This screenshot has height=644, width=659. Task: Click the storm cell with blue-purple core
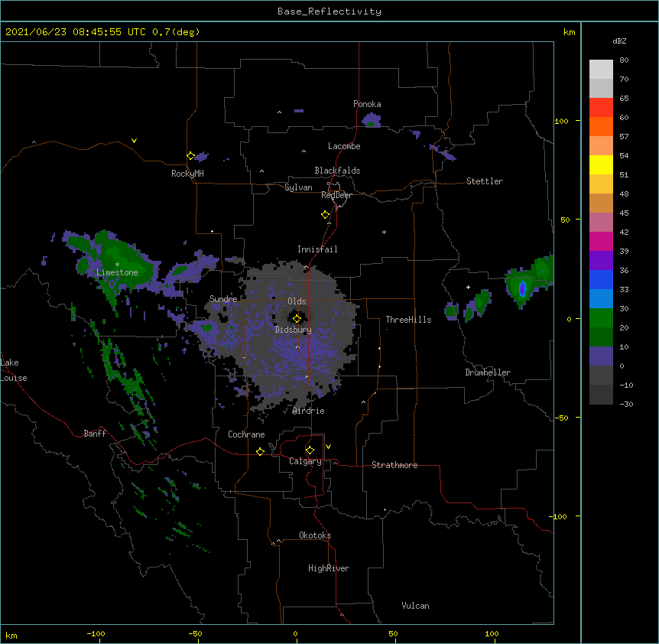(522, 288)
